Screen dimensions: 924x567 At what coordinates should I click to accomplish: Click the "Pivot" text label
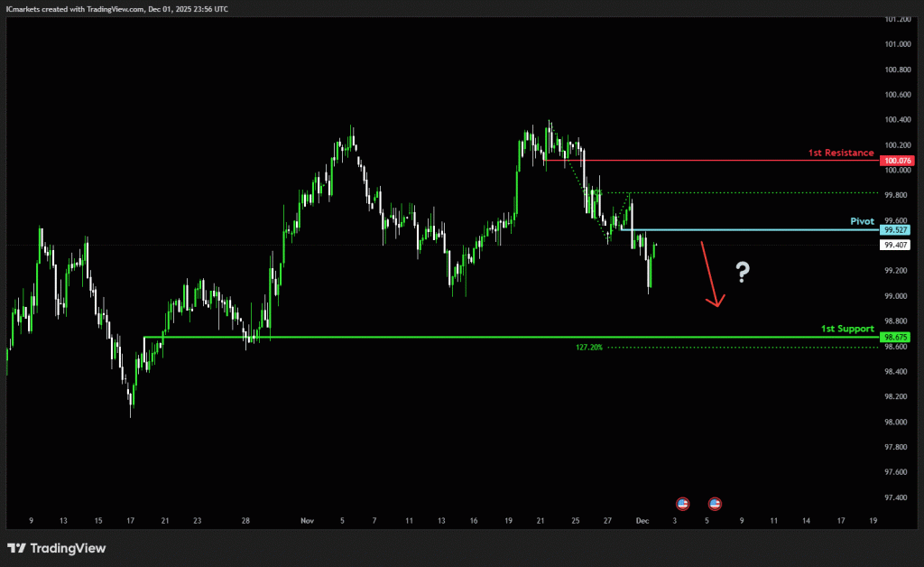click(x=862, y=221)
